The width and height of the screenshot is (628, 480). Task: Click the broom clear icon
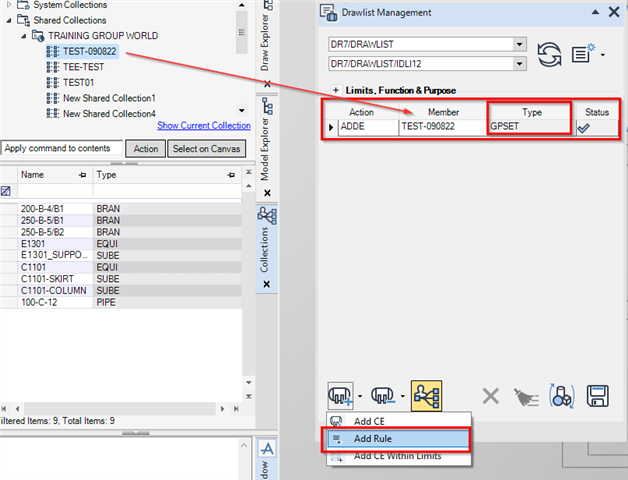click(526, 397)
